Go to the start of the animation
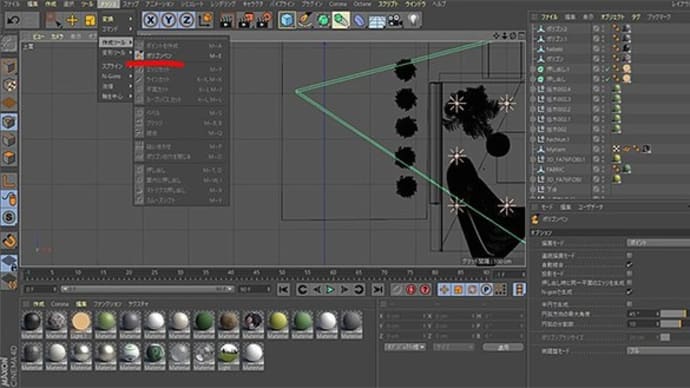This screenshot has width=690, height=388. (x=283, y=289)
